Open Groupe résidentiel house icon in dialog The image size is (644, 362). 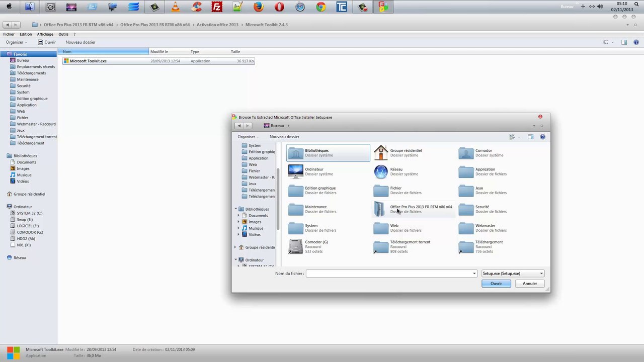tap(381, 153)
